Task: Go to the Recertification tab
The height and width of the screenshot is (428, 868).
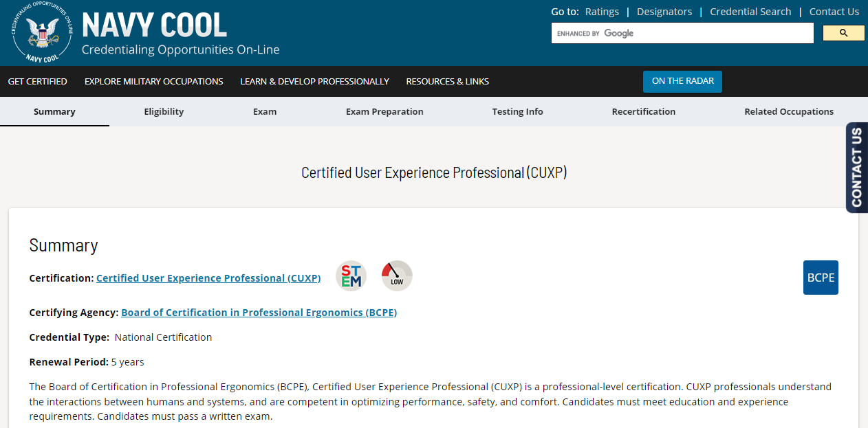Action: [644, 111]
